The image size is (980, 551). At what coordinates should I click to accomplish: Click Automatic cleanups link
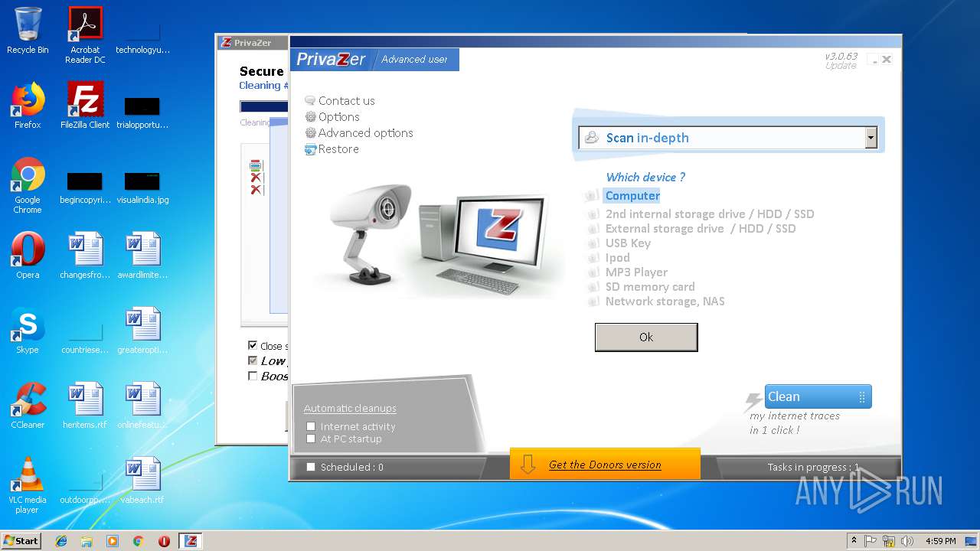point(350,408)
